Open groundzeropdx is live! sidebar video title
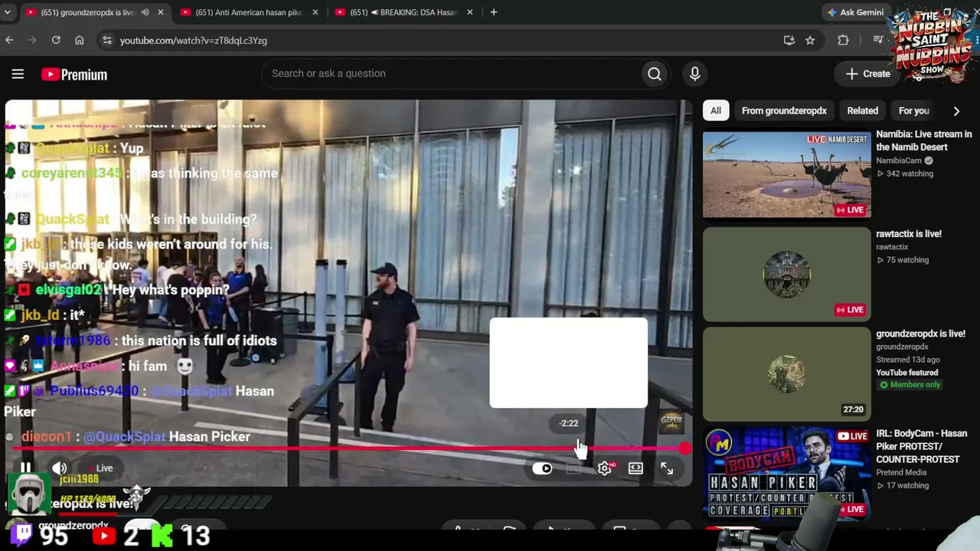The width and height of the screenshot is (980, 551). coord(920,334)
